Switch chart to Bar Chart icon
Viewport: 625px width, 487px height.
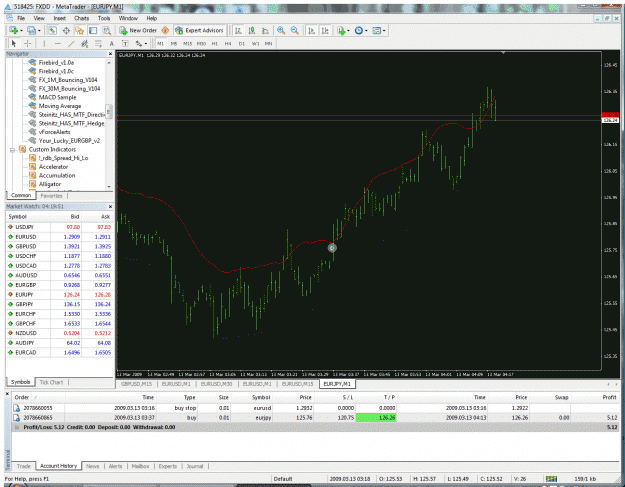point(238,30)
